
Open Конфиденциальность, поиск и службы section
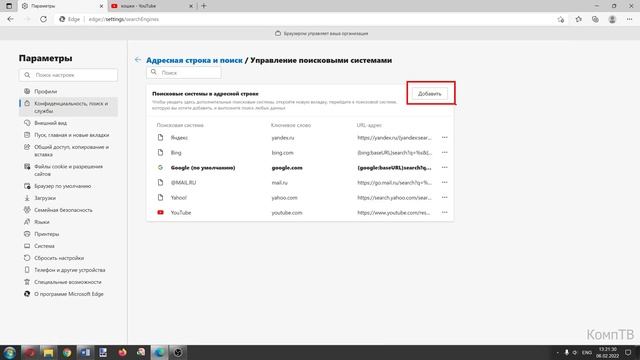[68, 107]
